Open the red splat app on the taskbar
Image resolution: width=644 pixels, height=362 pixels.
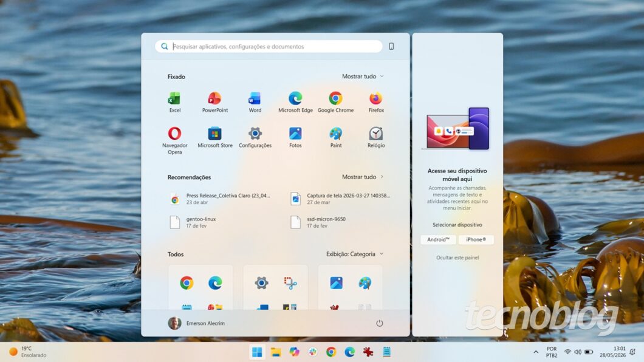pos(368,352)
